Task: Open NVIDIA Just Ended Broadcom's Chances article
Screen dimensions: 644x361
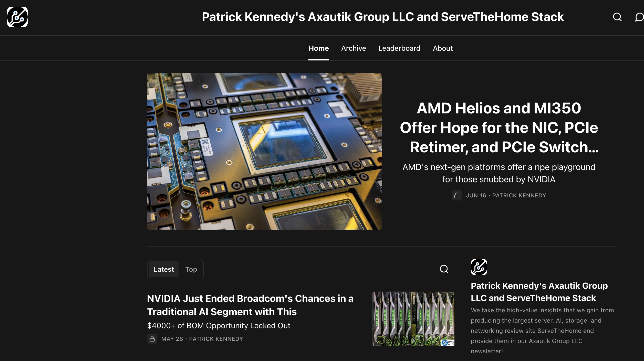Action: pyautogui.click(x=250, y=305)
